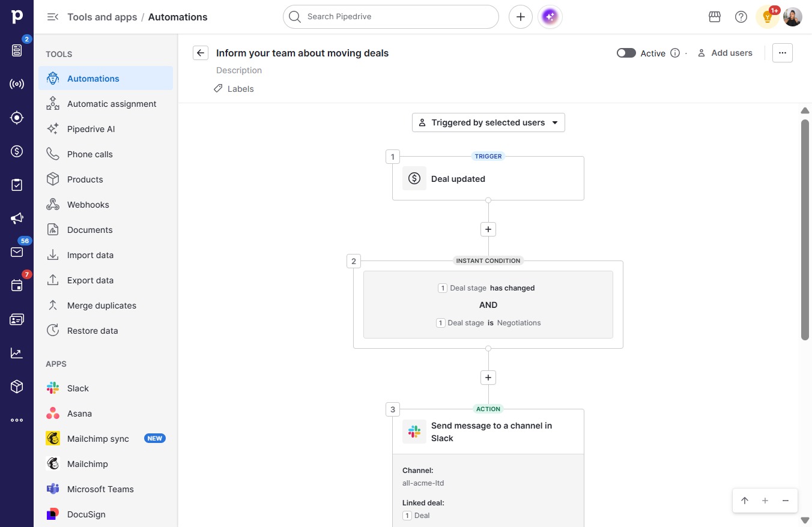The image size is (812, 527).
Task: Open the Deals dollar icon in rail
Action: click(x=17, y=151)
